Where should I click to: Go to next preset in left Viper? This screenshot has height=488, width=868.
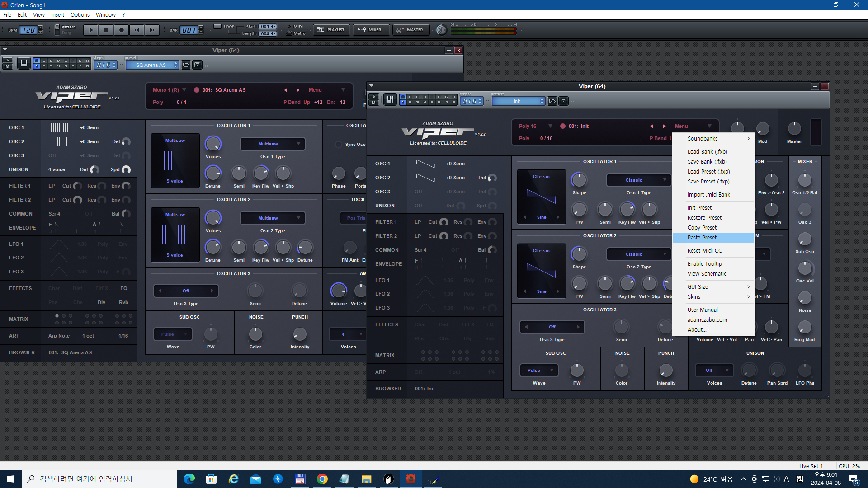point(297,90)
